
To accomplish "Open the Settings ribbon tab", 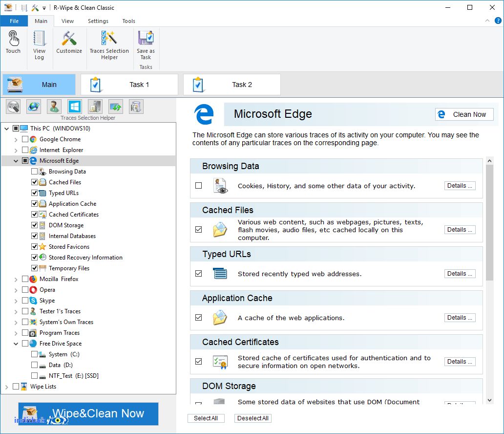I will [x=98, y=21].
